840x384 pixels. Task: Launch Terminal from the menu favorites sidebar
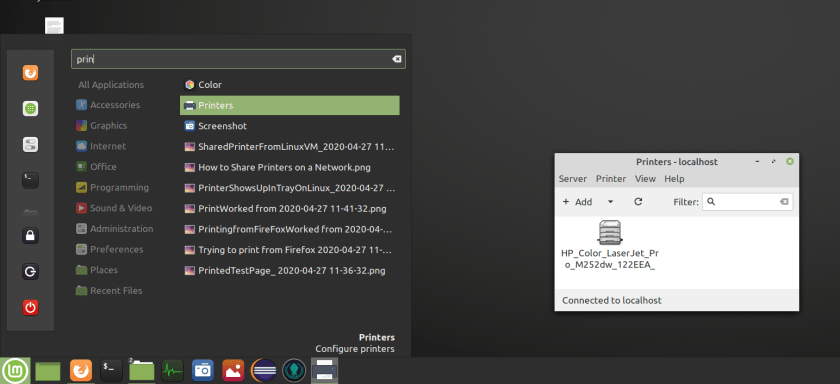click(x=31, y=180)
